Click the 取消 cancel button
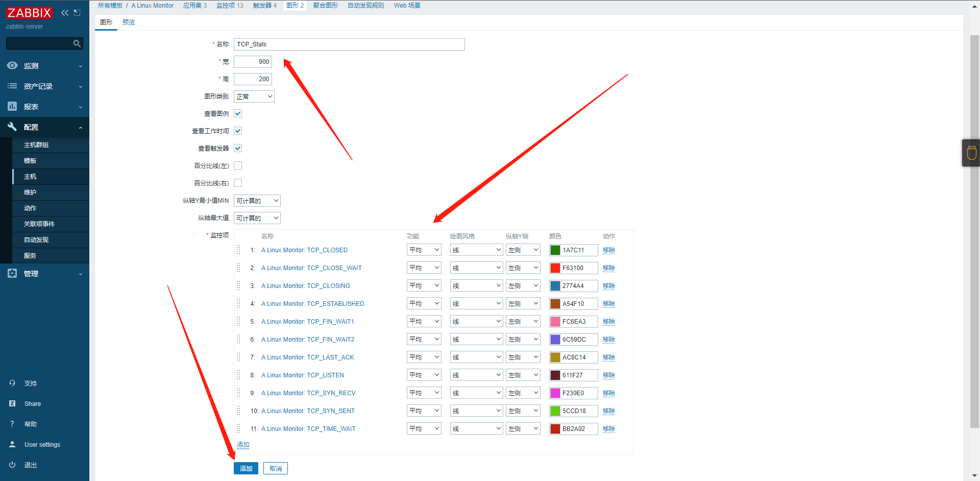Image resolution: width=980 pixels, height=481 pixels. point(276,468)
